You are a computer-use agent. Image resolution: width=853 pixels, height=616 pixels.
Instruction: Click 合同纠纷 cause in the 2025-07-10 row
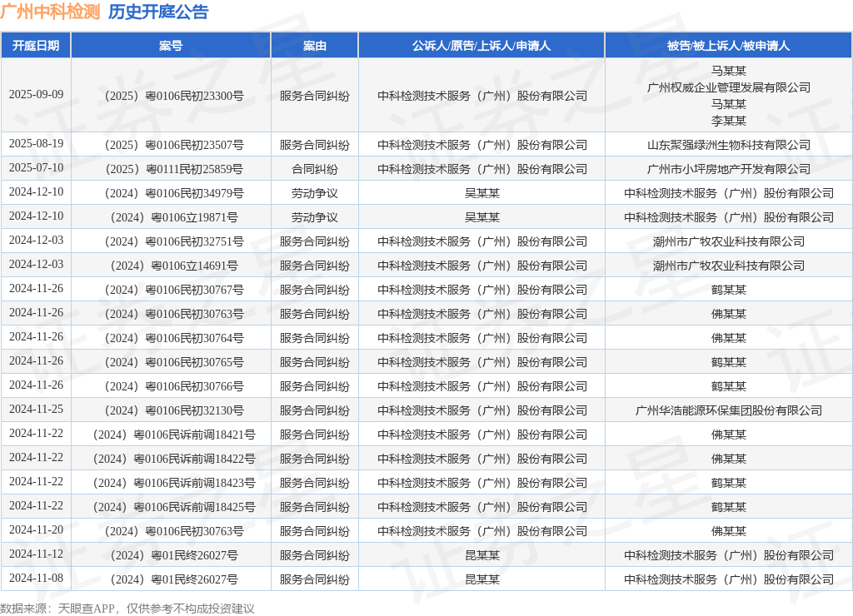click(x=314, y=169)
